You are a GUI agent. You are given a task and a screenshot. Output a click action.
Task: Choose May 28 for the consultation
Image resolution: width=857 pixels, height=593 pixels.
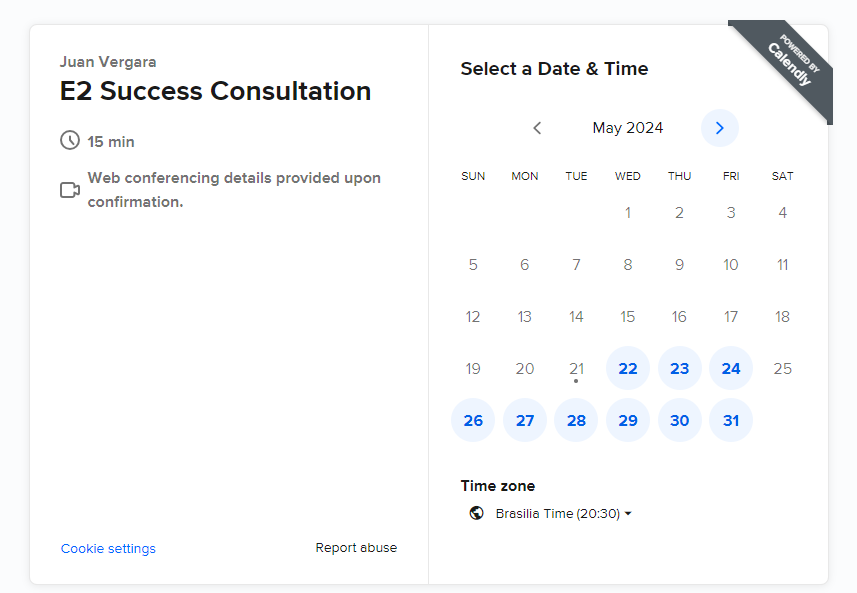coord(576,420)
